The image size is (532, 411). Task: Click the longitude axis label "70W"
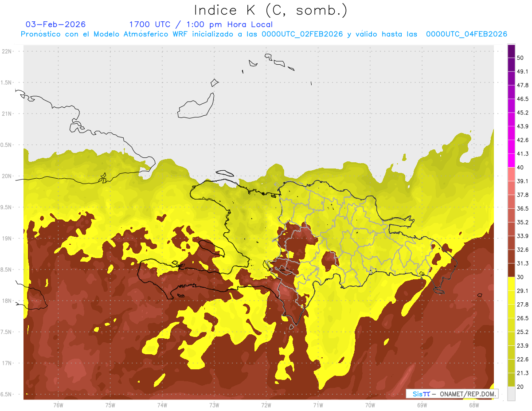coord(370,405)
